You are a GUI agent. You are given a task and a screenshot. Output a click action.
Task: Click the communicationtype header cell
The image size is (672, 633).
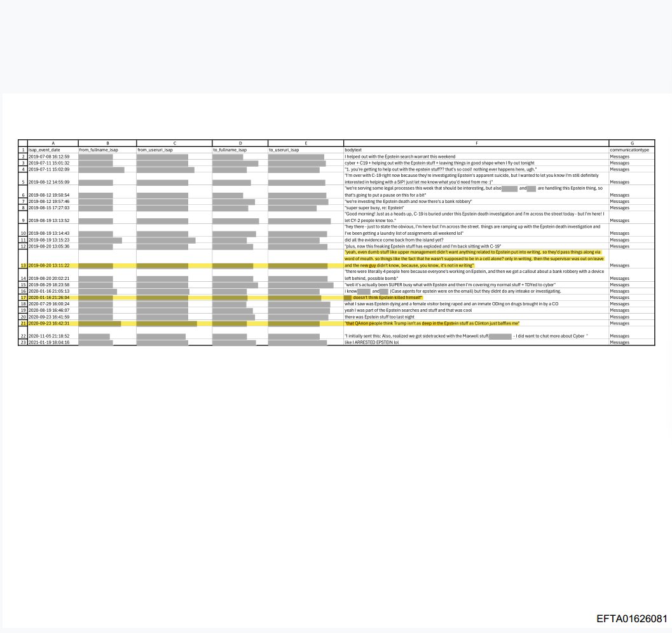tap(632, 150)
